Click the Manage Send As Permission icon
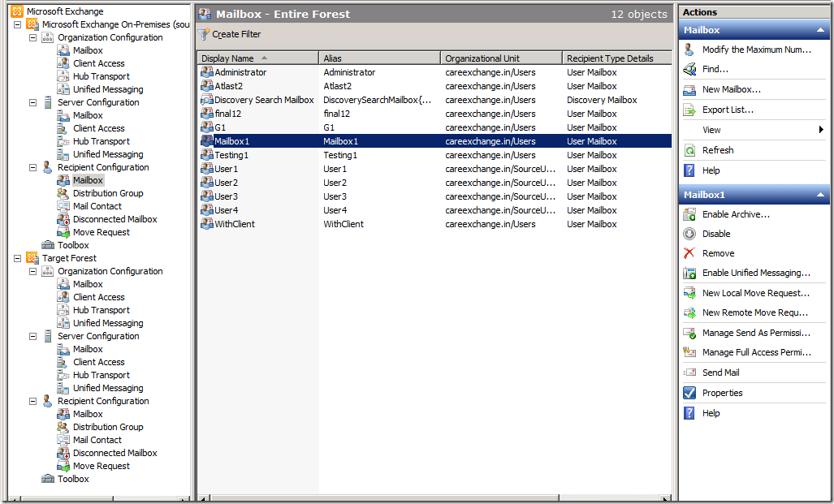 (689, 334)
